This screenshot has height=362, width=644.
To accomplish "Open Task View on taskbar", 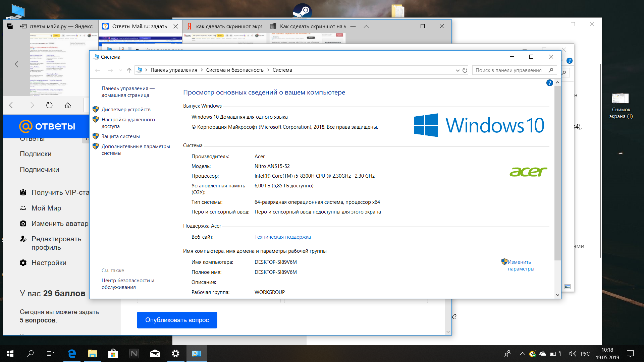I will (50, 354).
